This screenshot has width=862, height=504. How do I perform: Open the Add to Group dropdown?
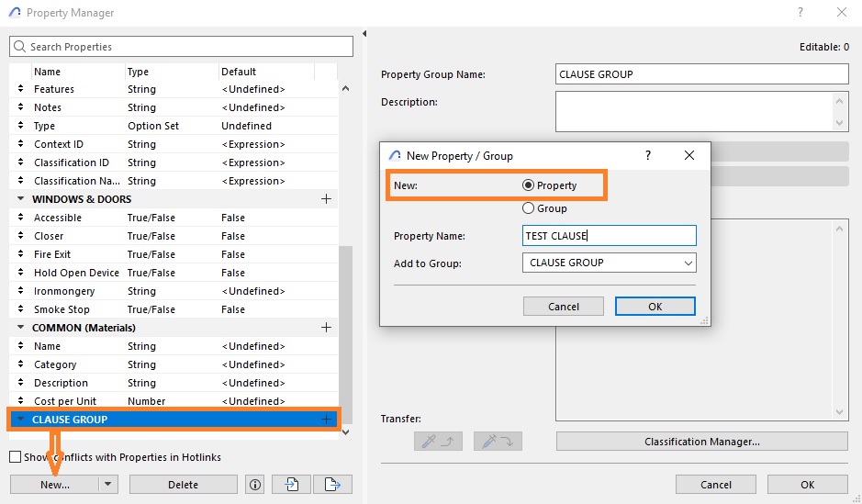pyautogui.click(x=610, y=263)
